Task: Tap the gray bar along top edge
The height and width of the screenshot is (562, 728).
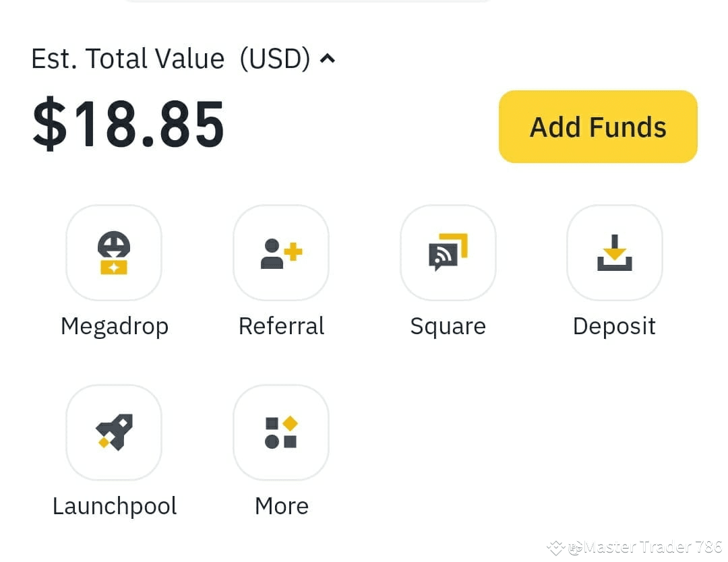Action: coord(307,1)
